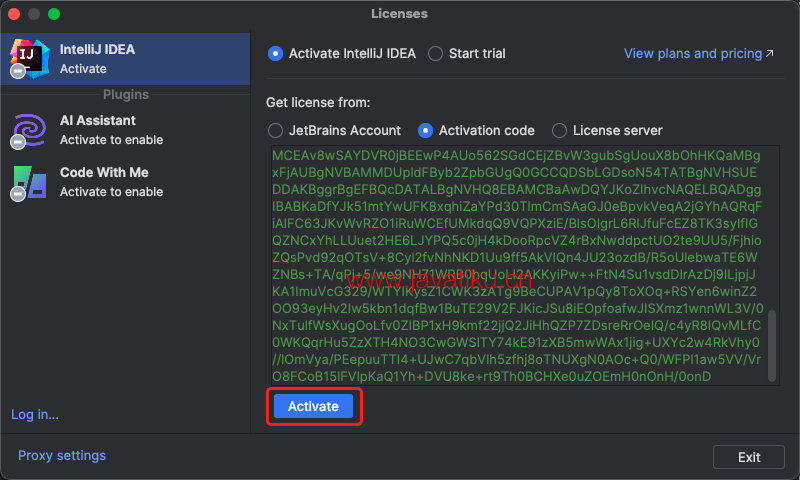Choose the License server option
Image resolution: width=800 pixels, height=480 pixels.
(x=559, y=131)
